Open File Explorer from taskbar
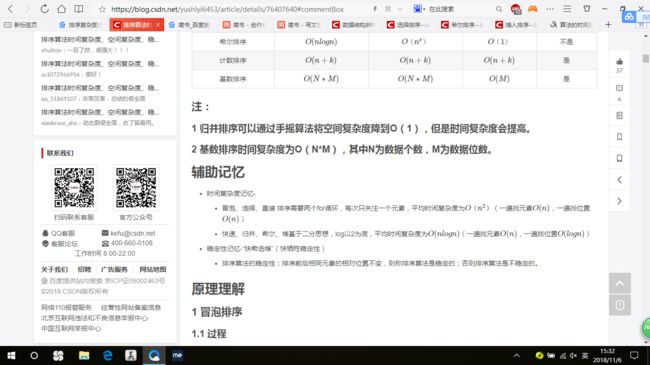Image resolution: width=650 pixels, height=365 pixels. coord(84,355)
